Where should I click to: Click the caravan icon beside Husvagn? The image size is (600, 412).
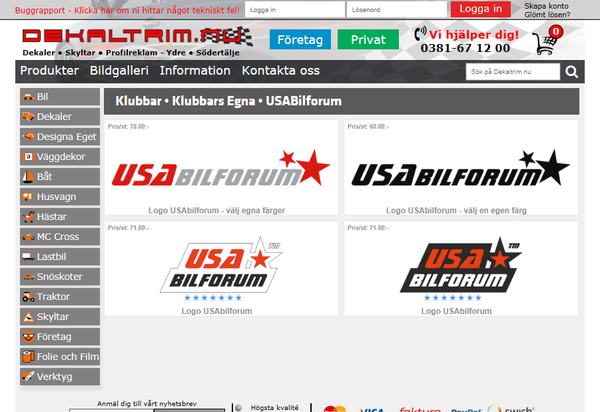(x=28, y=197)
